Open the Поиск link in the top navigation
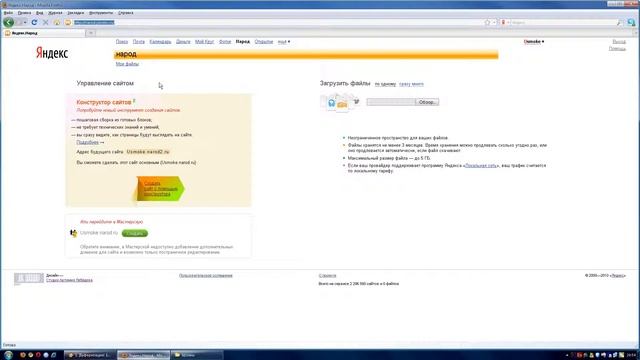The image size is (640, 360). pyautogui.click(x=122, y=42)
